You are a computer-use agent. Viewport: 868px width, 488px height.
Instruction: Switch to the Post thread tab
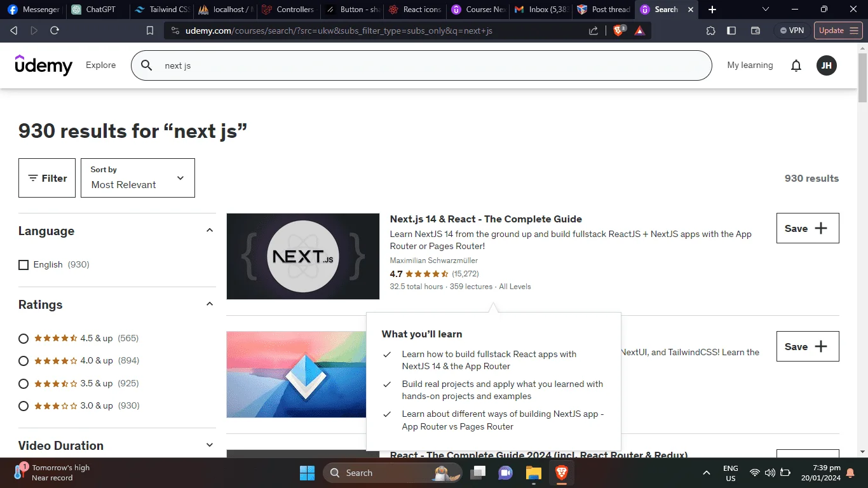[x=604, y=10]
